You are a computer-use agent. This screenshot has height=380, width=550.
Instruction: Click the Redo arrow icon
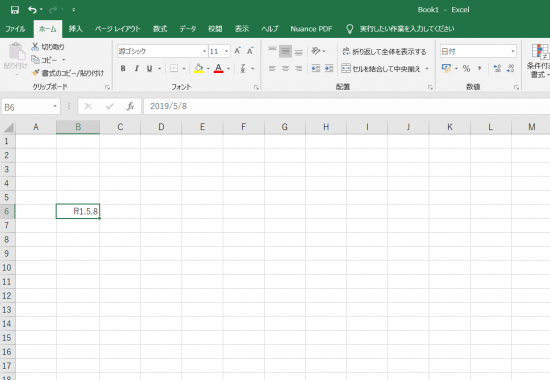point(53,10)
